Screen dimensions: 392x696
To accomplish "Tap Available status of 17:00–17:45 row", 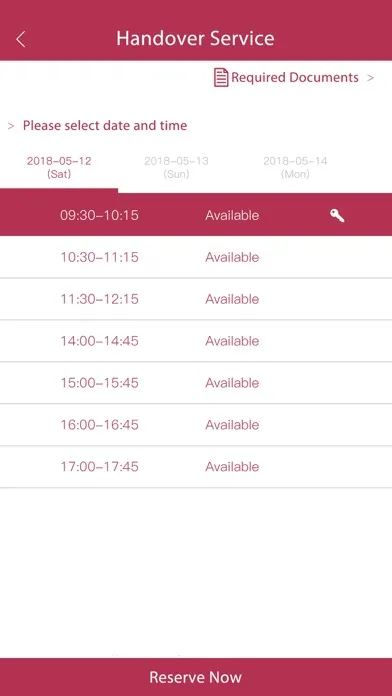I will coord(232,467).
